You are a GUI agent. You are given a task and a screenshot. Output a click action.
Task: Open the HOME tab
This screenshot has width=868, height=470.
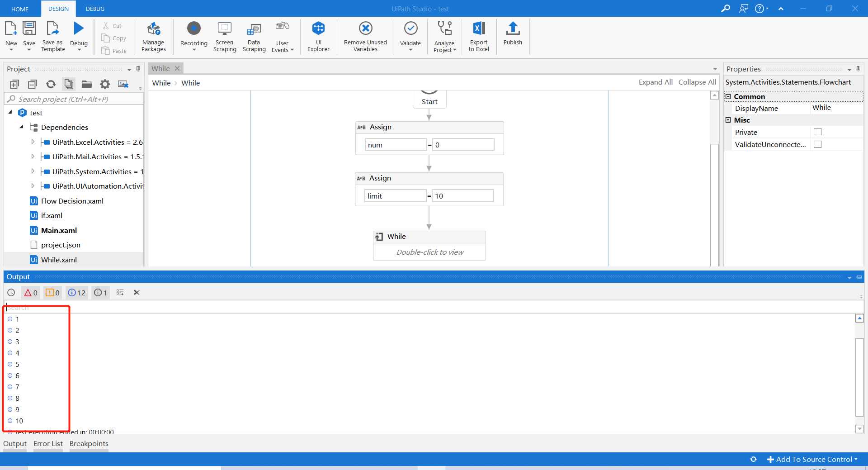click(20, 9)
